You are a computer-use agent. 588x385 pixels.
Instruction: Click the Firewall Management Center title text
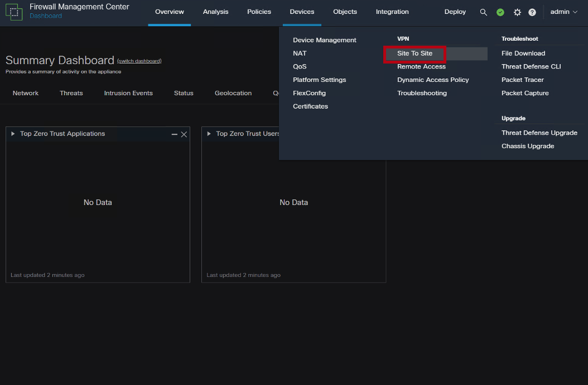tap(79, 7)
